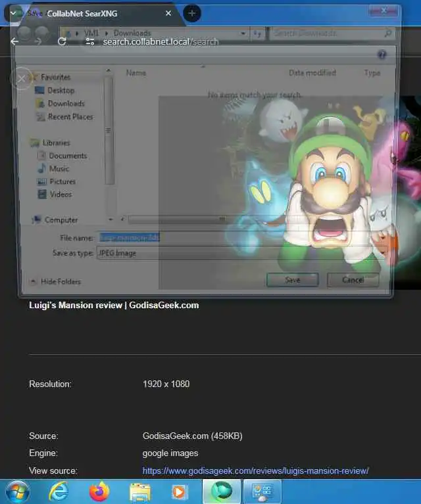Close the image detail overlay
Image resolution: width=421 pixels, height=504 pixels.
point(21,78)
